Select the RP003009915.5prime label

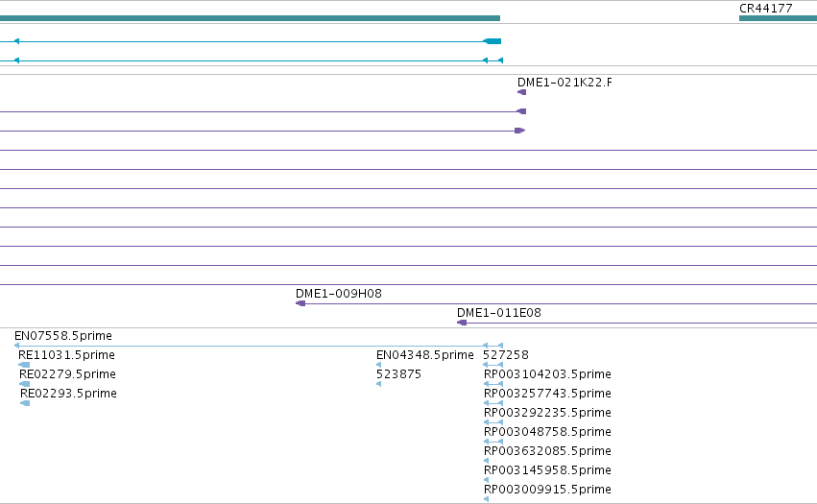(547, 490)
